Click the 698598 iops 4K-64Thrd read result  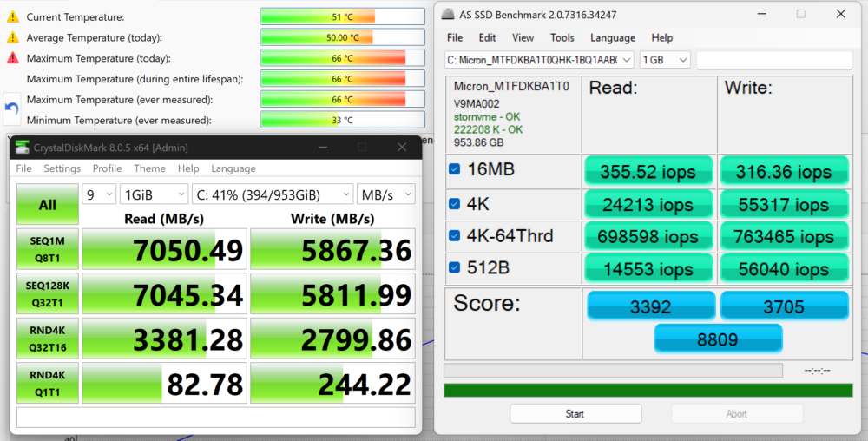[648, 236]
